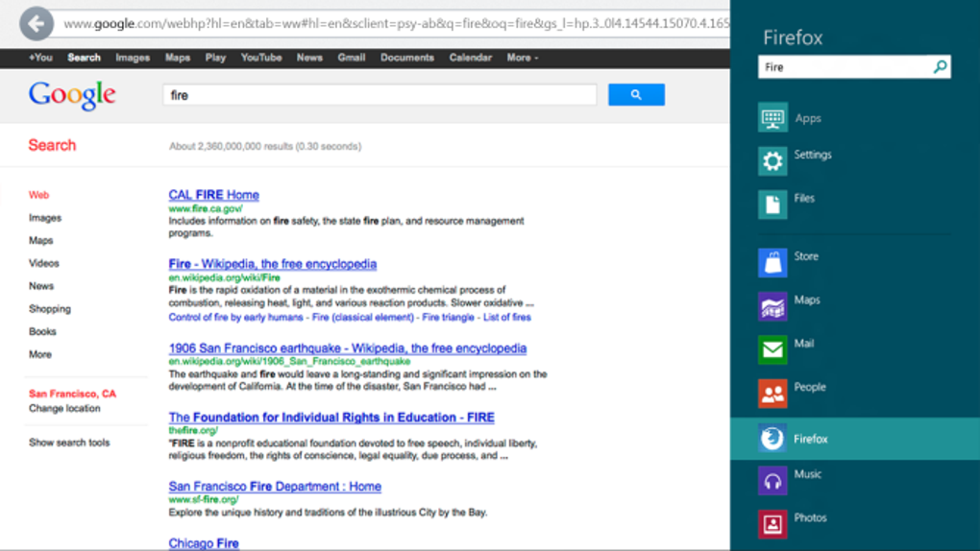
Task: Filter results by News in left sidebar
Action: point(41,286)
